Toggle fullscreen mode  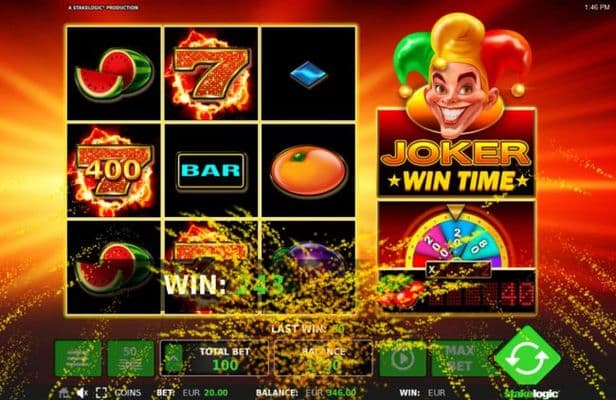click(101, 393)
